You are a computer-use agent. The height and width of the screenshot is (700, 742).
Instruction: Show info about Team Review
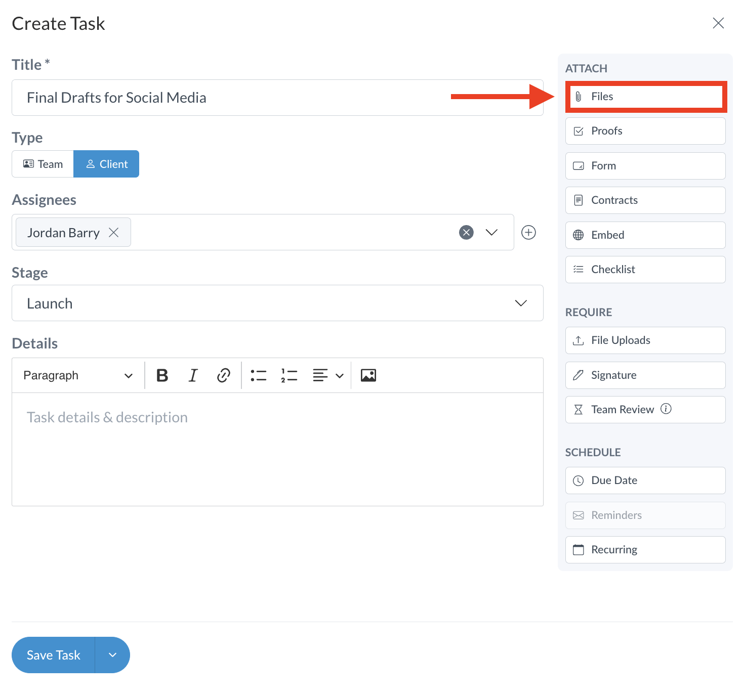666,409
